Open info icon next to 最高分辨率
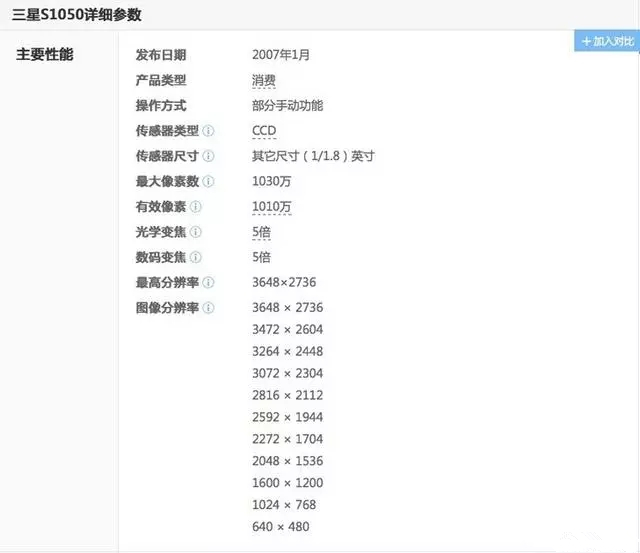Image resolution: width=640 pixels, height=553 pixels. [208, 282]
